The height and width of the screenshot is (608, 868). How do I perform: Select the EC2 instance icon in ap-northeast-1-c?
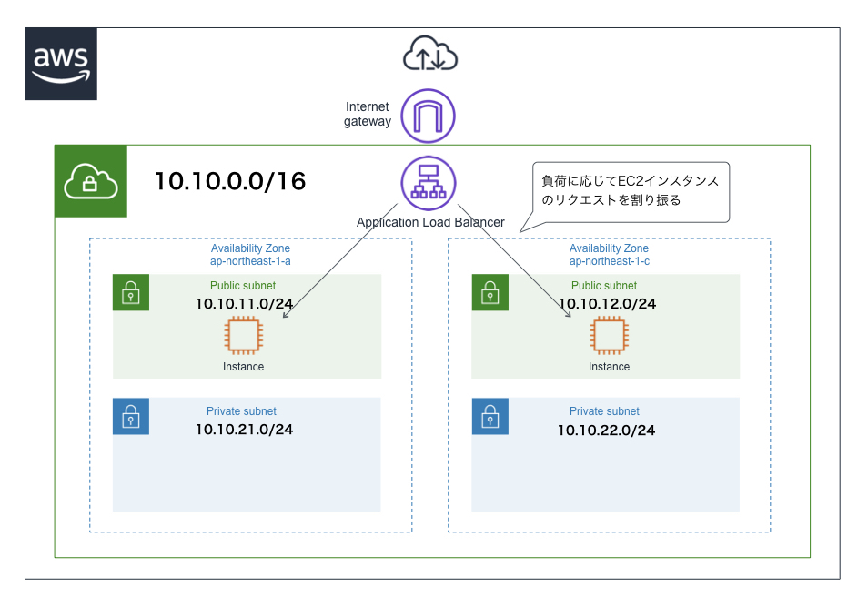[609, 335]
